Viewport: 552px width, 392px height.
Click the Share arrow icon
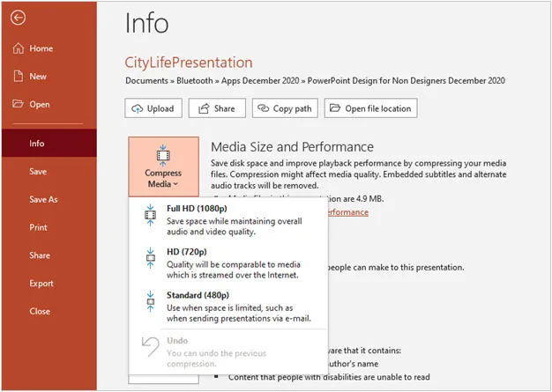tap(204, 108)
